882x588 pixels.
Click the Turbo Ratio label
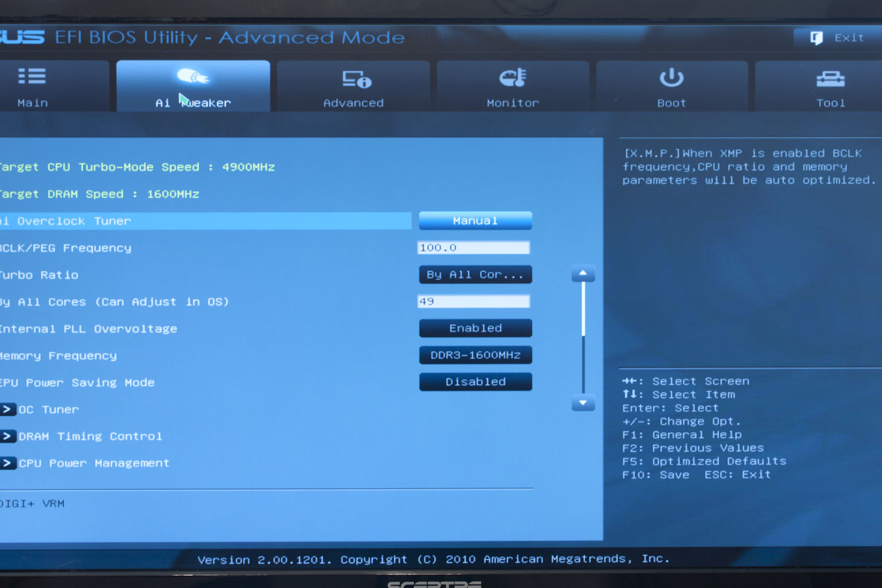pyautogui.click(x=39, y=275)
